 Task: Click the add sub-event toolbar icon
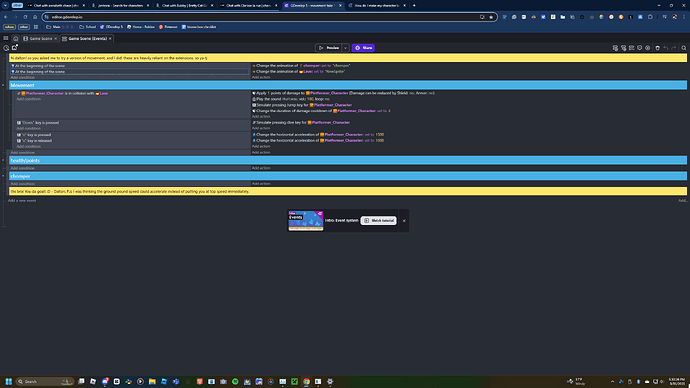click(x=624, y=48)
